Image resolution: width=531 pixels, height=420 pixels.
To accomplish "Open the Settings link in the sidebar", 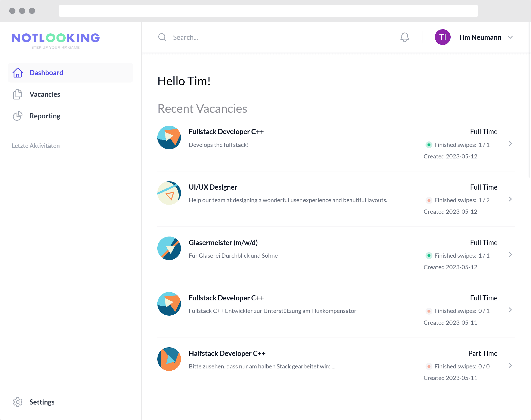I will (42, 402).
